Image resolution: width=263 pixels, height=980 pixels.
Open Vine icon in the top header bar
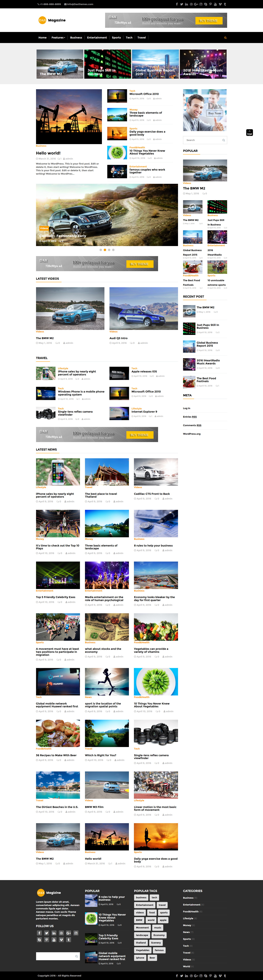pyautogui.click(x=220, y=4)
